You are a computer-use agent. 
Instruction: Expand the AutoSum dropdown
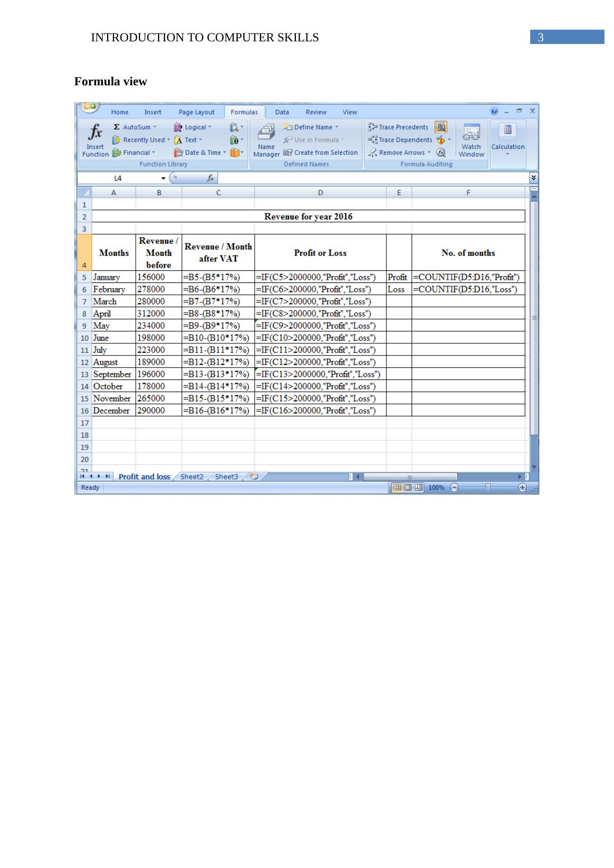[155, 127]
